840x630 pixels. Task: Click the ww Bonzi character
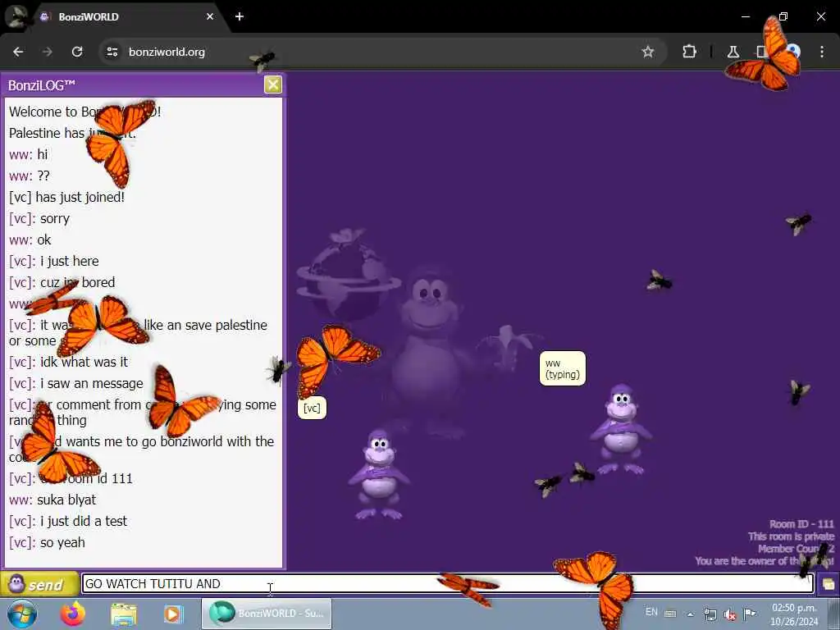[622, 429]
